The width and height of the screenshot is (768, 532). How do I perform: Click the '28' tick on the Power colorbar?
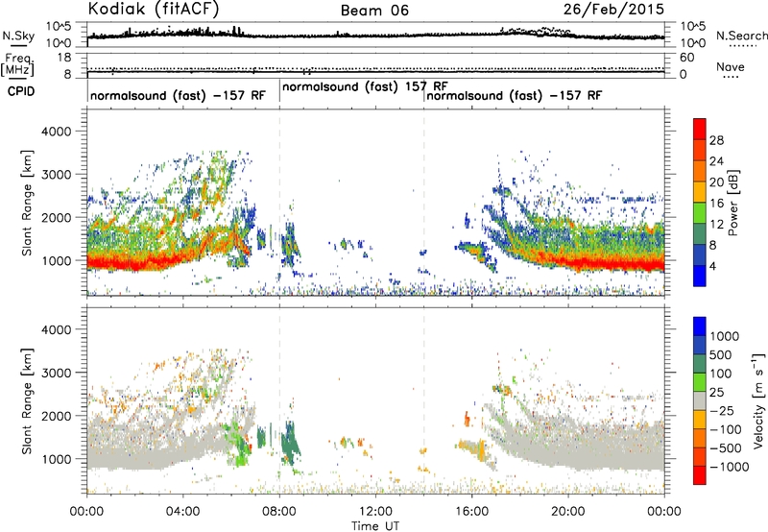(716, 140)
